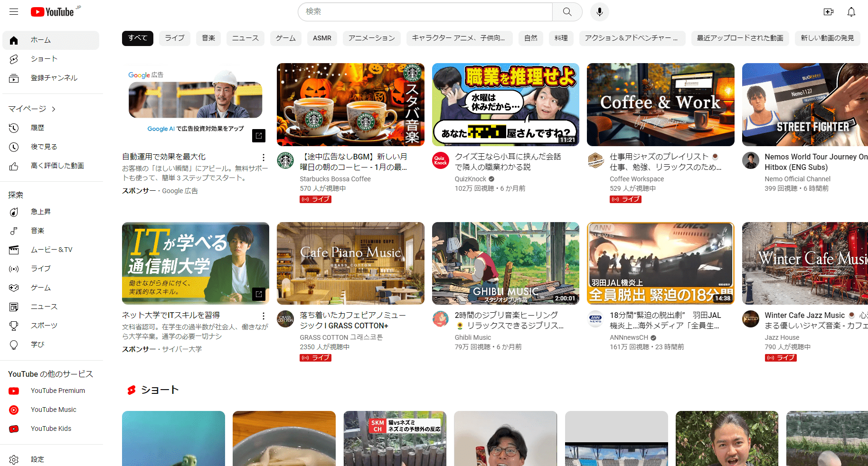The image size is (868, 466).
Task: Open Nemo Official Channel link
Action: click(797, 179)
